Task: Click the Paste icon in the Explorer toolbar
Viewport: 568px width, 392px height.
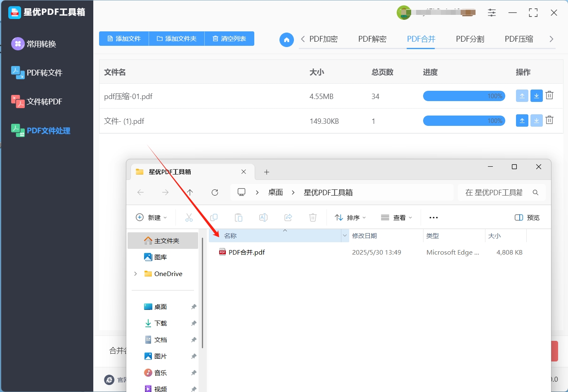Action: (239, 217)
